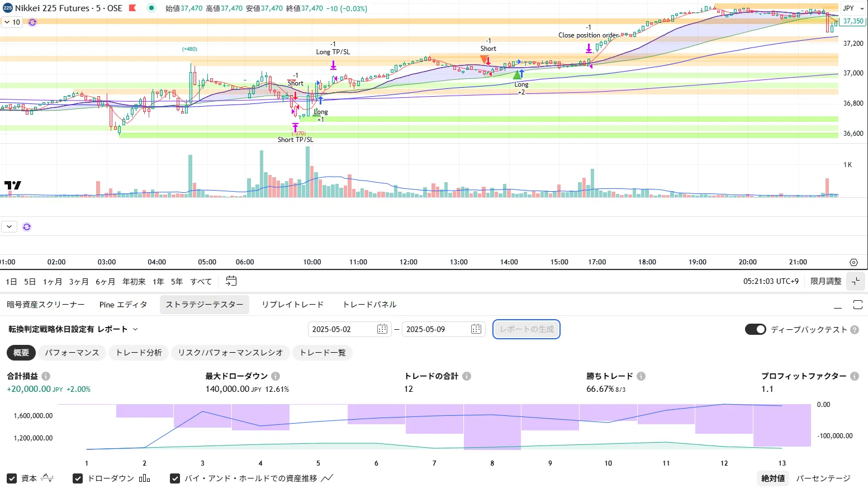Click the 66.67% winning trades value
Screen dimensions: 868x493
(x=600, y=389)
